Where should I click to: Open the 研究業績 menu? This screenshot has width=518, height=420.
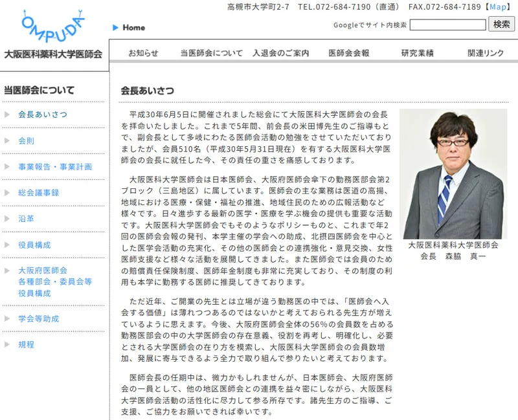click(x=417, y=53)
